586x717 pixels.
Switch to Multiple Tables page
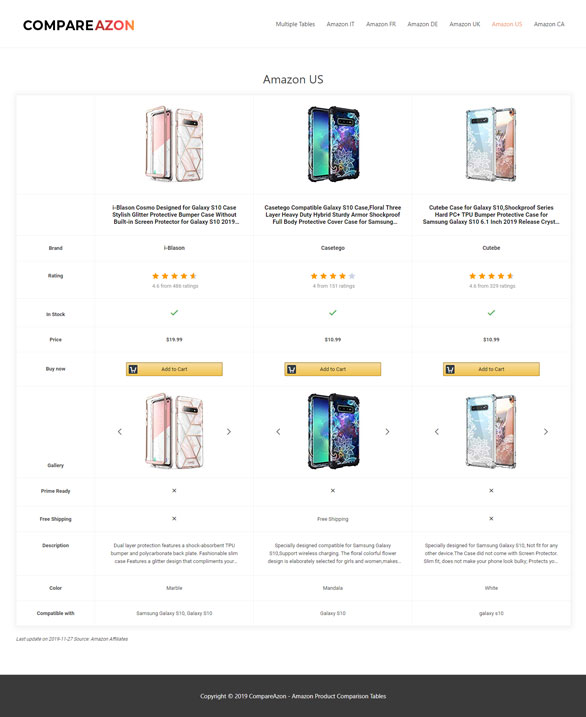click(295, 24)
